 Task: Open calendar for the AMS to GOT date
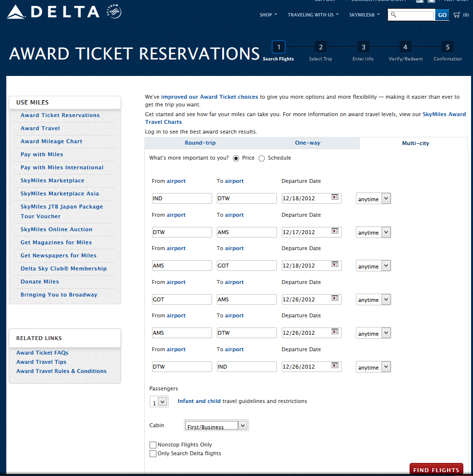click(x=335, y=265)
